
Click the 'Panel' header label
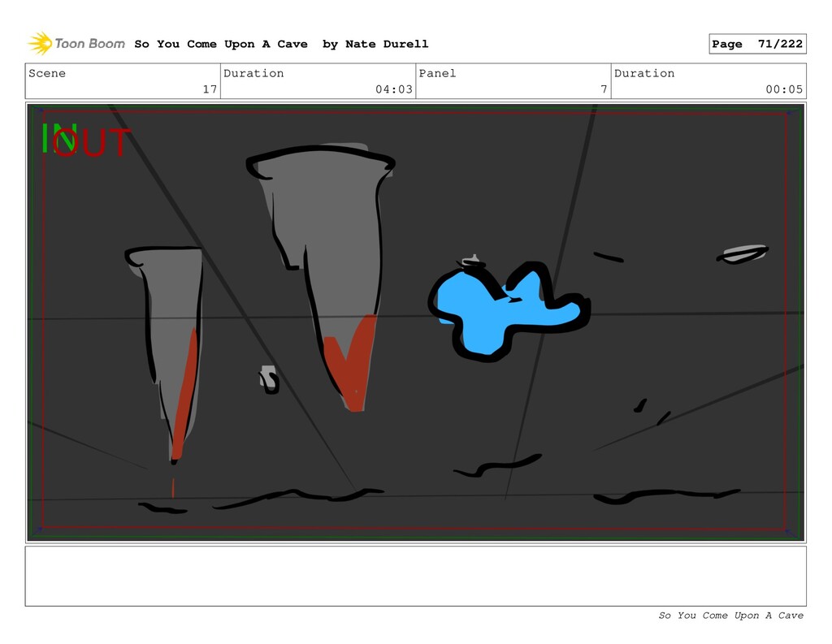pos(437,73)
